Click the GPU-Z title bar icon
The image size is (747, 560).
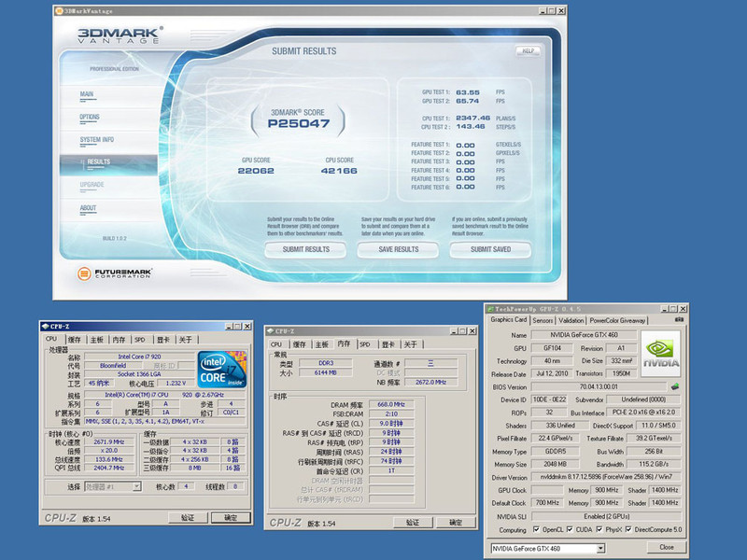coord(489,309)
